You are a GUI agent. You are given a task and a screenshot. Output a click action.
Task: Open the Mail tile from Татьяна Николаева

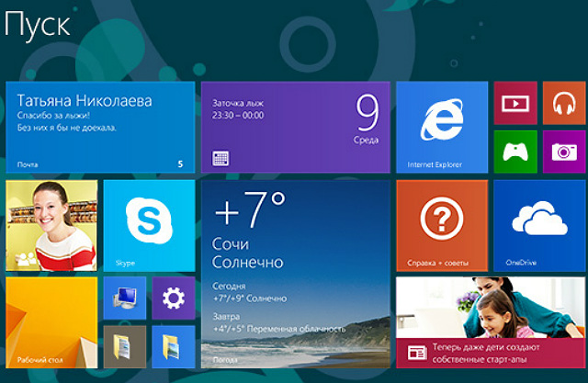click(x=100, y=127)
